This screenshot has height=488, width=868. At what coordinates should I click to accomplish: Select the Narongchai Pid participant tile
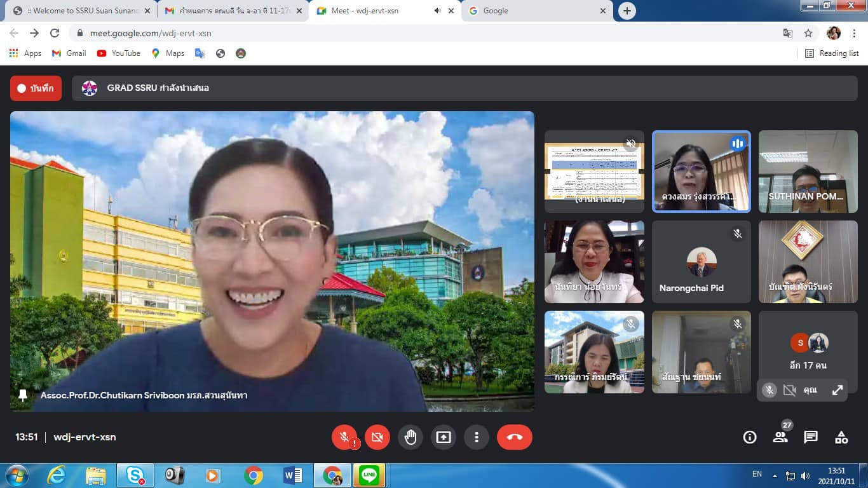click(701, 262)
